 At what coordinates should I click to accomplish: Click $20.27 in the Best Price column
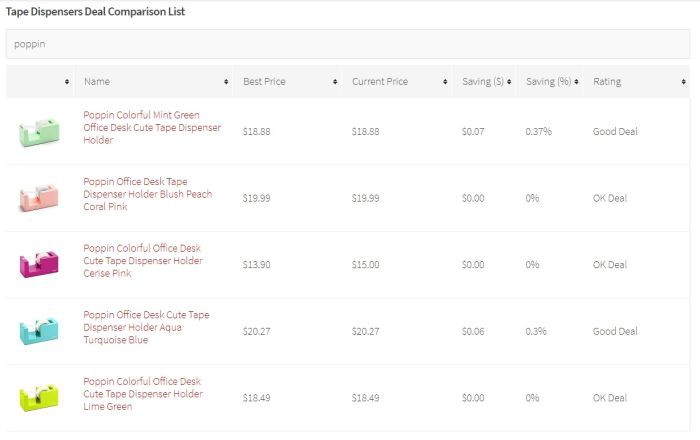coord(256,332)
